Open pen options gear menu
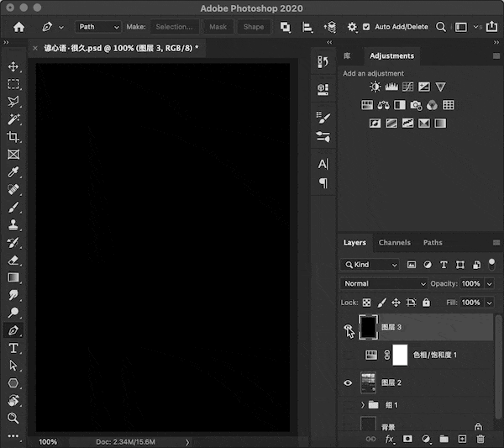Screen dimensions: 504x448 tap(352, 27)
